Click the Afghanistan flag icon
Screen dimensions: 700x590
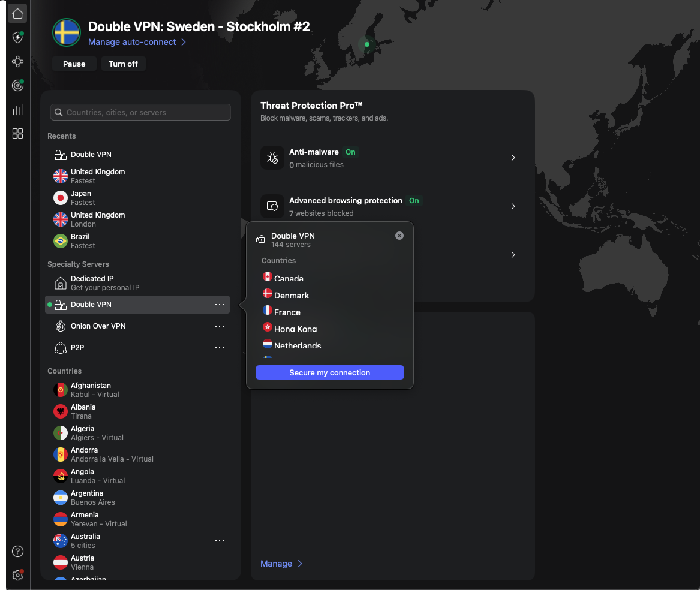(60, 390)
